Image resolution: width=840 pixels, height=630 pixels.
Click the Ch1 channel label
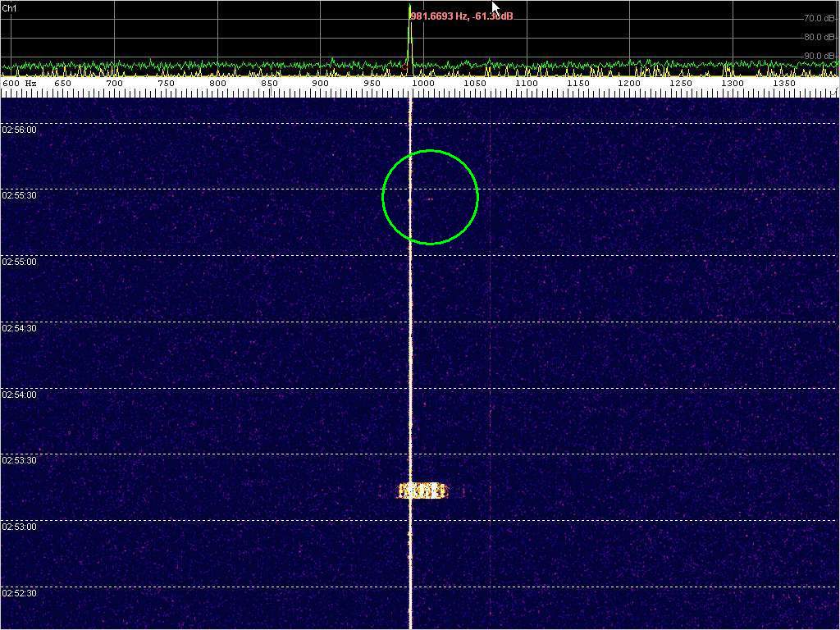click(x=10, y=7)
